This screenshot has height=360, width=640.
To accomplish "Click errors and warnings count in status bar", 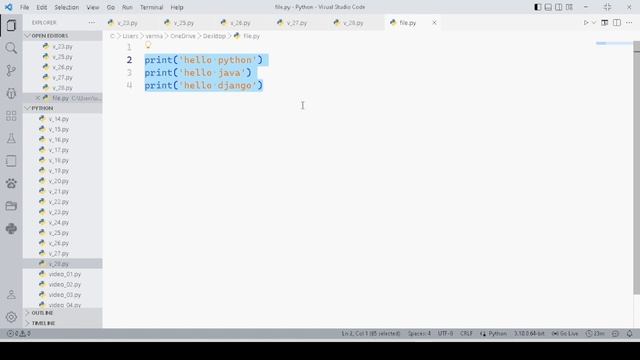I will (19, 333).
